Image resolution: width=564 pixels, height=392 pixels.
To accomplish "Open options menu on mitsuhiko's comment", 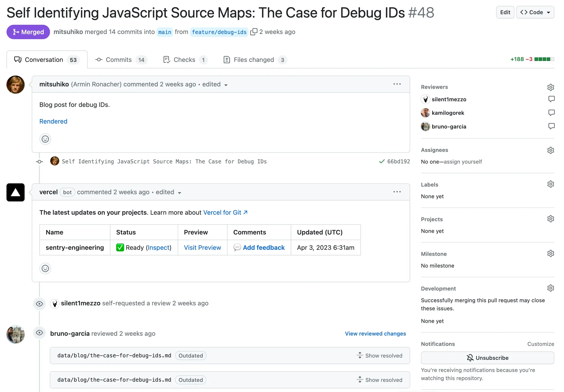I will [x=397, y=84].
